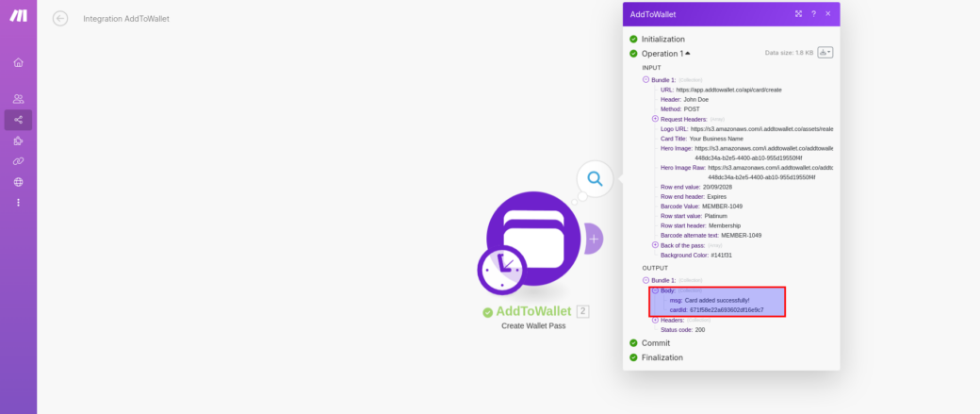Click the Hero Image URL value

coord(764,153)
